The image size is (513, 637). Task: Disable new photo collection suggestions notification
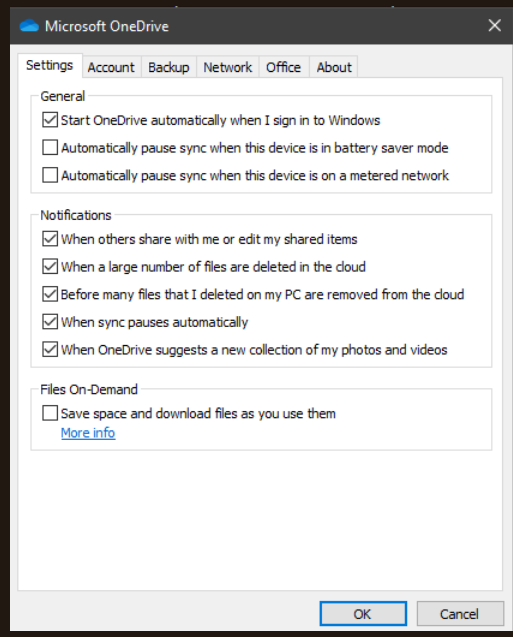tap(50, 350)
